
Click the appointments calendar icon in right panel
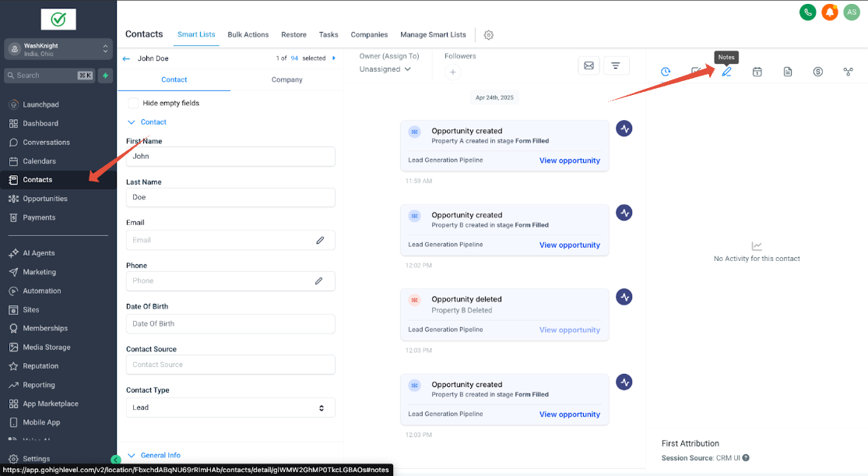coord(757,72)
